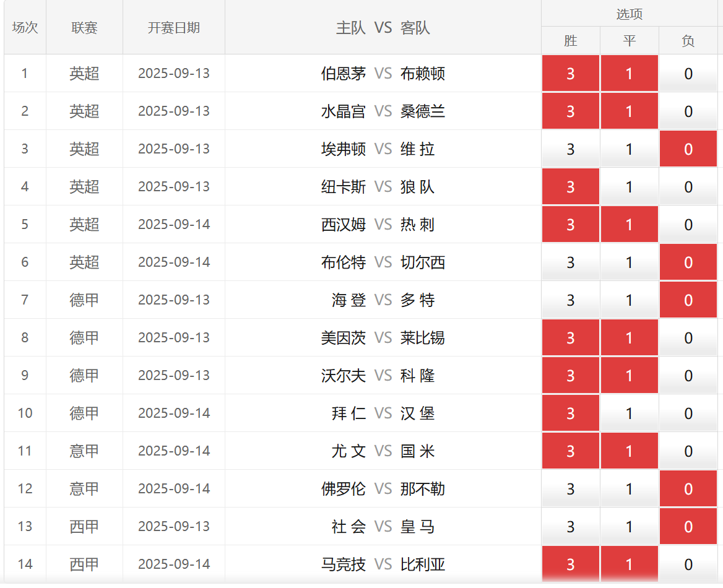This screenshot has height=588, width=723.
Task: Click the 社会 VS 皇马 match text
Action: 383,527
